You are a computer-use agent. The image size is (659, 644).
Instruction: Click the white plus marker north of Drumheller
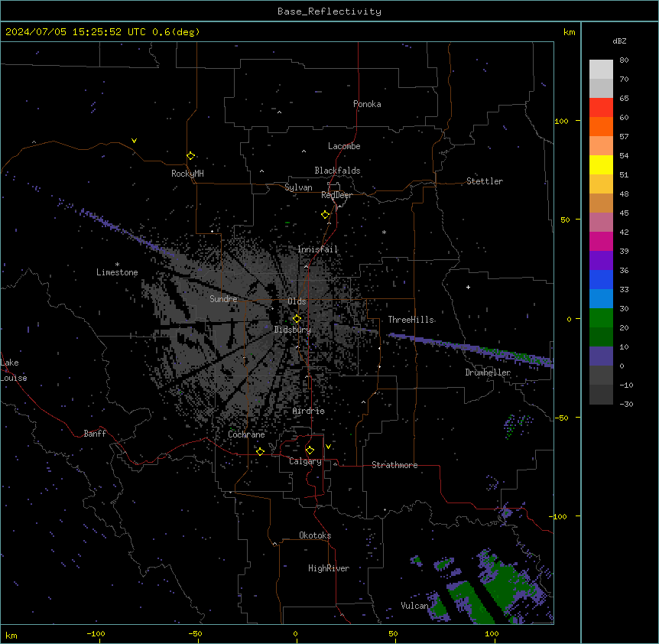pyautogui.click(x=468, y=287)
